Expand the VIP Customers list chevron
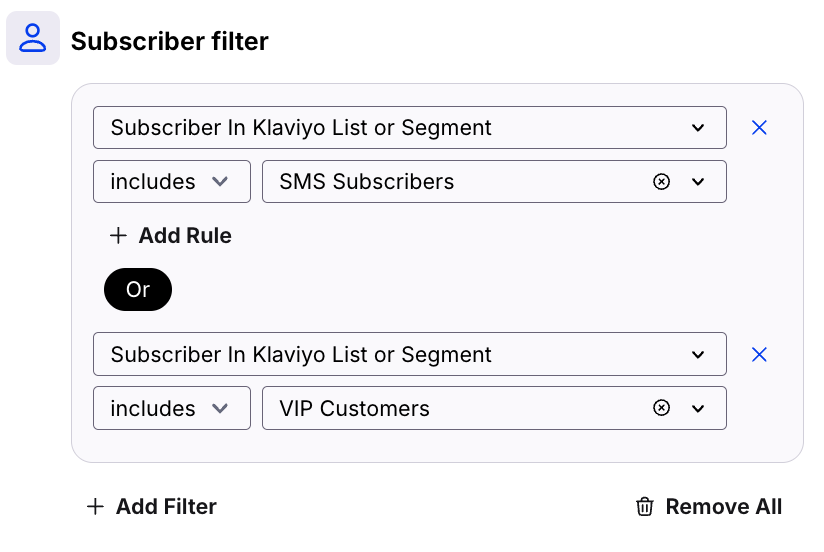Image resolution: width=824 pixels, height=552 pixels. (698, 409)
